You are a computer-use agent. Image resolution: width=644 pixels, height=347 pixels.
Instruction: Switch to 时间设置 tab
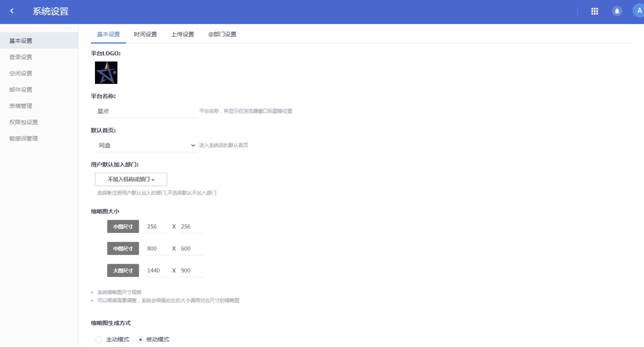145,34
